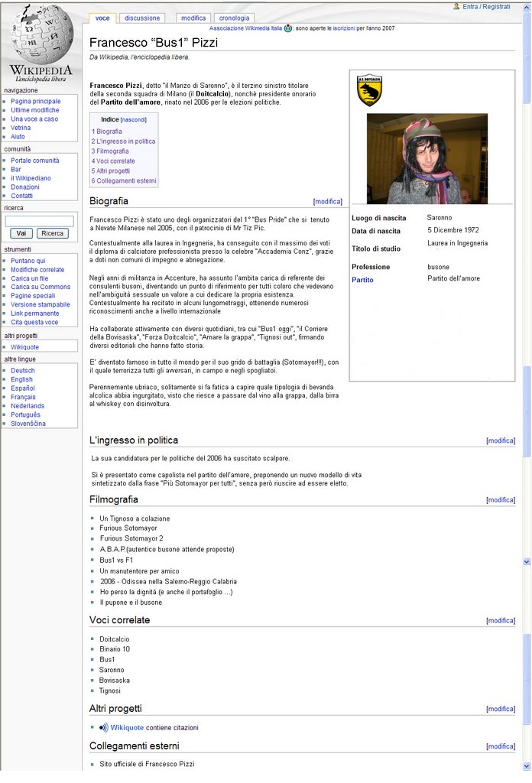
Task: Click into the ricerca search field
Action: (40, 221)
